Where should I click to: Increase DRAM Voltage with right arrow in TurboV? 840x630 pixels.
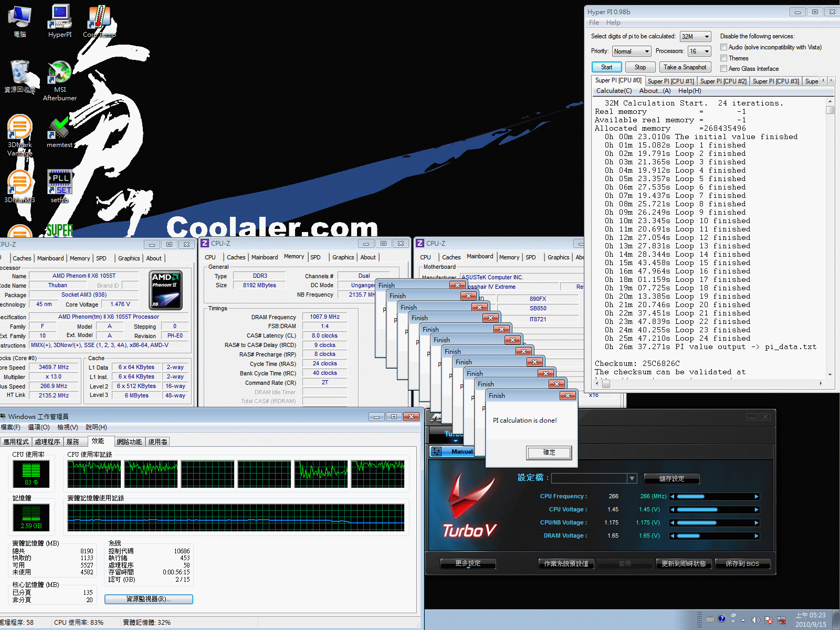coord(757,536)
